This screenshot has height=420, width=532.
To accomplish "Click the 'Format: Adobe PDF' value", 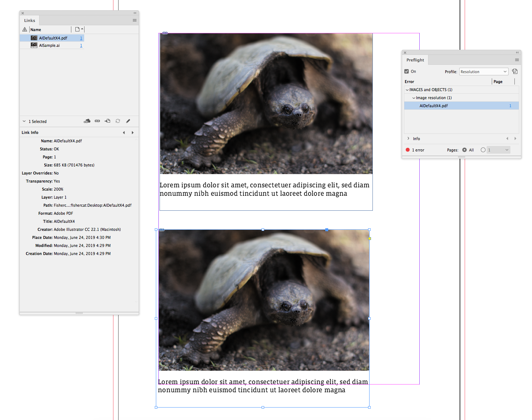I will tap(63, 213).
